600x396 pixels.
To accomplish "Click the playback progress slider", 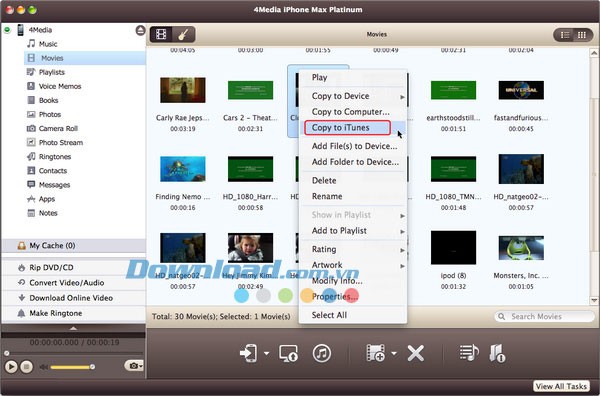I will coord(74,353).
